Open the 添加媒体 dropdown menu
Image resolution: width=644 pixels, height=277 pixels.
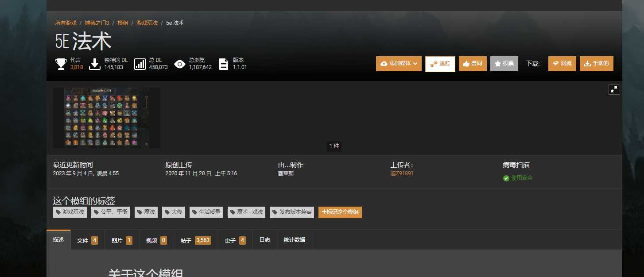pos(399,64)
